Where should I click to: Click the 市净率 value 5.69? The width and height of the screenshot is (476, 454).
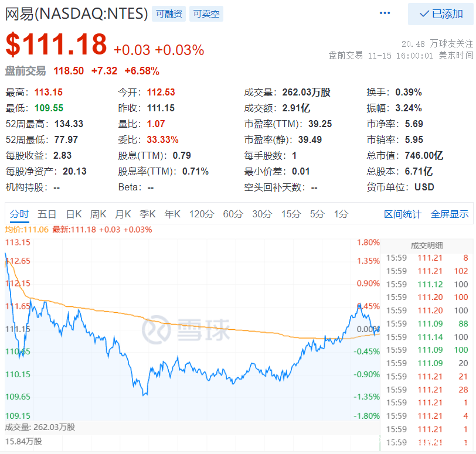(x=414, y=124)
